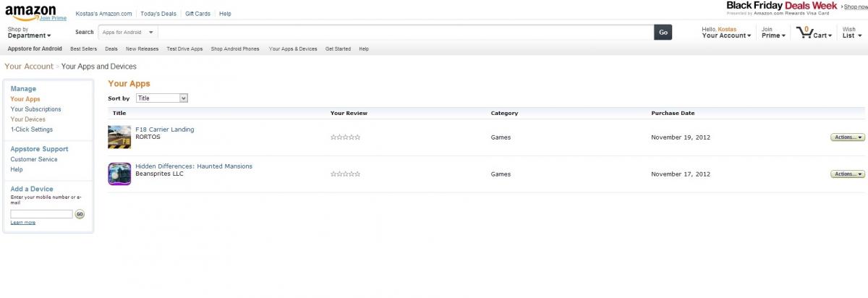This screenshot has width=868, height=298.
Task: Click the Add a Device go button
Action: [80, 214]
